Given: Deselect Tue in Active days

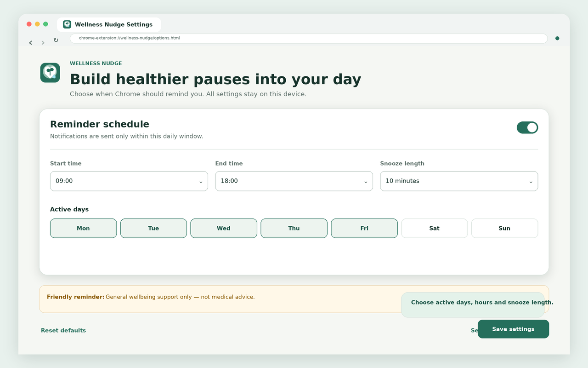Looking at the screenshot, I should click(x=153, y=228).
